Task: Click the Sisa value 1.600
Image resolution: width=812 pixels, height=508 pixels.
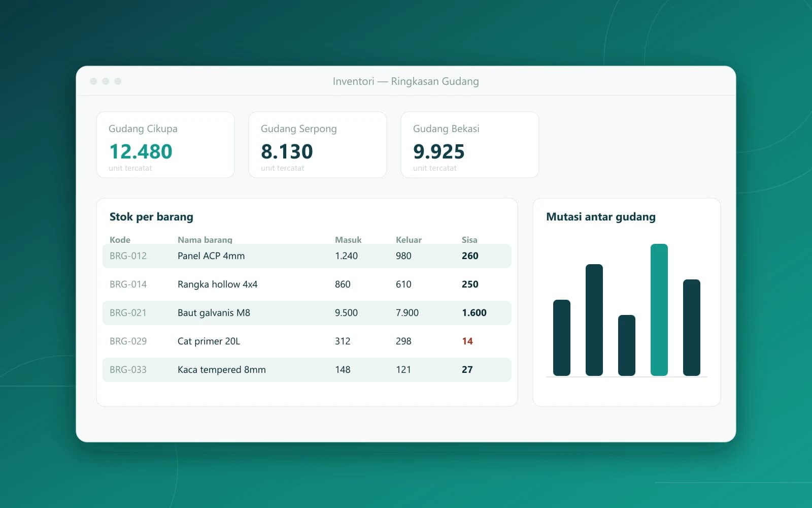Action: (474, 313)
